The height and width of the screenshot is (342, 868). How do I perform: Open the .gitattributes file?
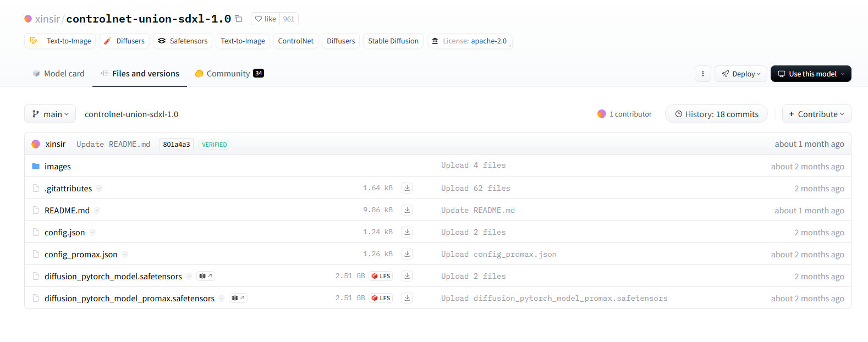(x=68, y=188)
